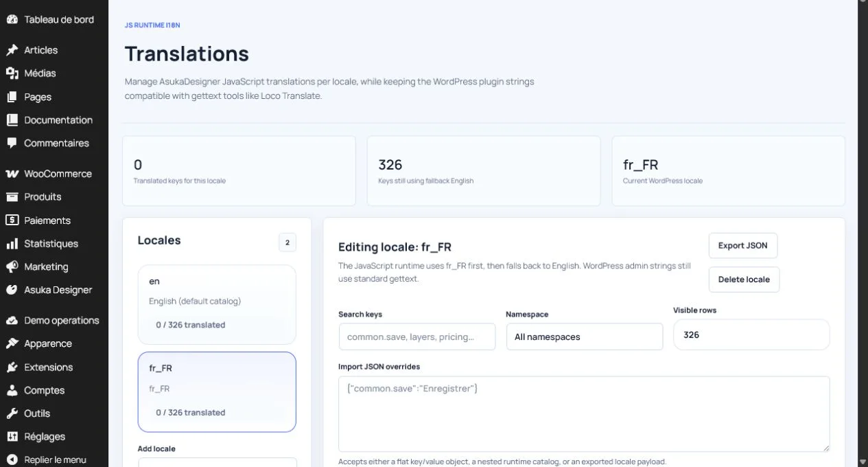Click the Réglages settings icon
868x467 pixels.
tap(12, 437)
